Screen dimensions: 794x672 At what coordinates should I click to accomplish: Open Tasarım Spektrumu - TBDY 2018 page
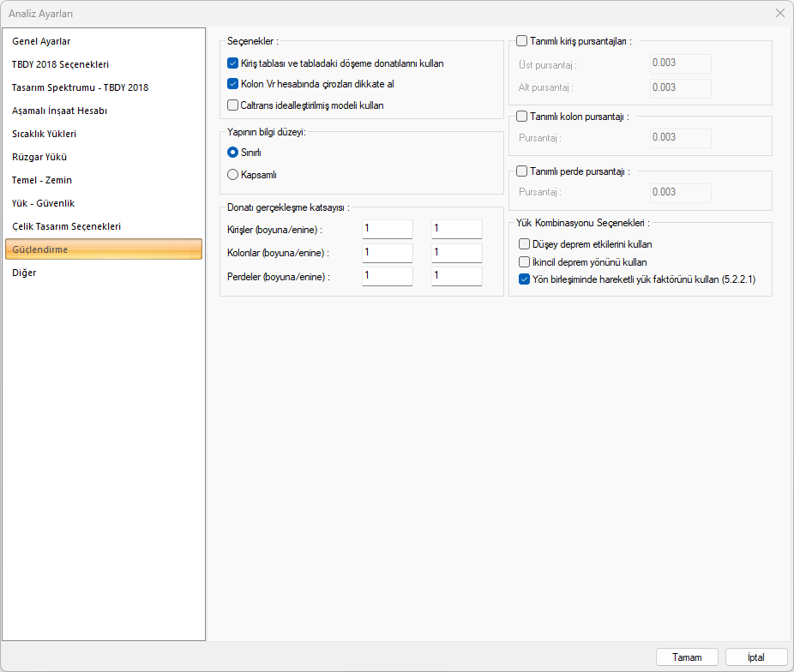(103, 87)
